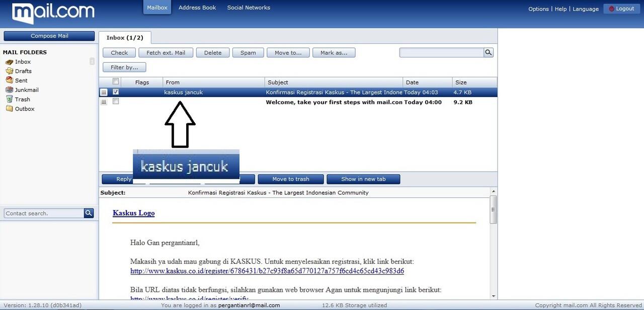The image size is (644, 310).
Task: Click Compose Mail button
Action: pyautogui.click(x=49, y=36)
